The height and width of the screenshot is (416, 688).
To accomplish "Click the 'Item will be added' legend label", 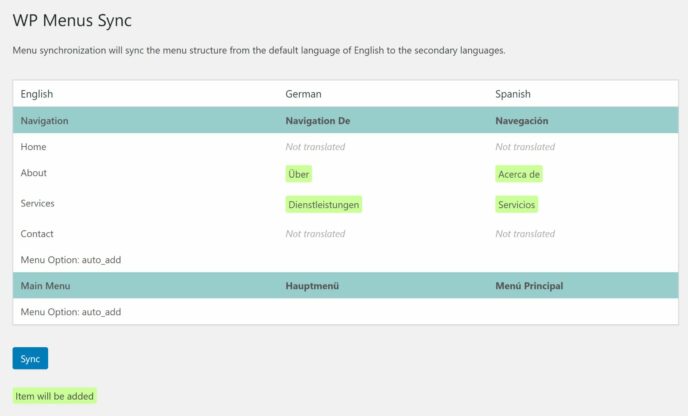I will [x=54, y=396].
